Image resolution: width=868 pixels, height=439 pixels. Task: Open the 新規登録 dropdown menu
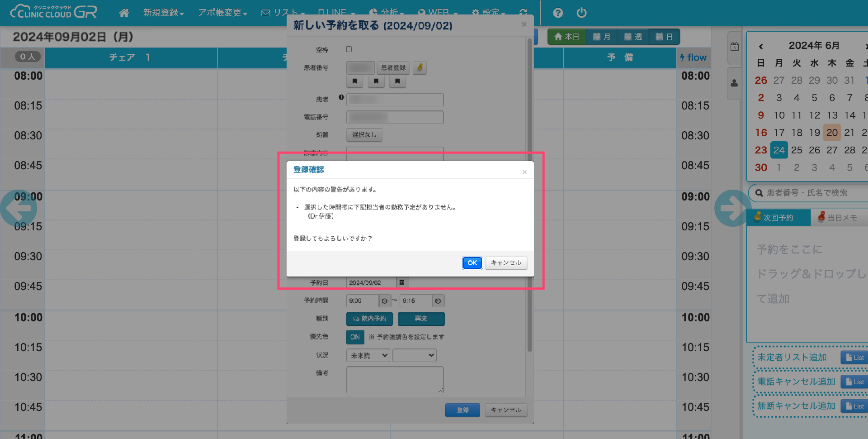[x=163, y=13]
